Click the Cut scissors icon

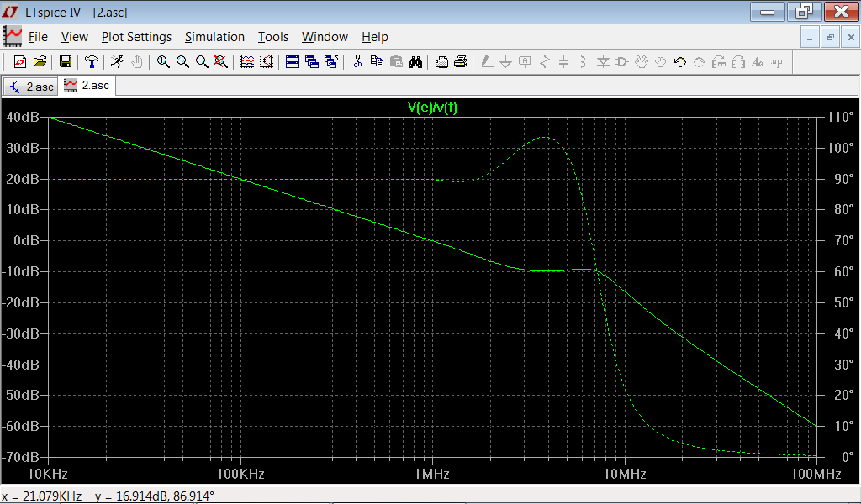point(357,62)
